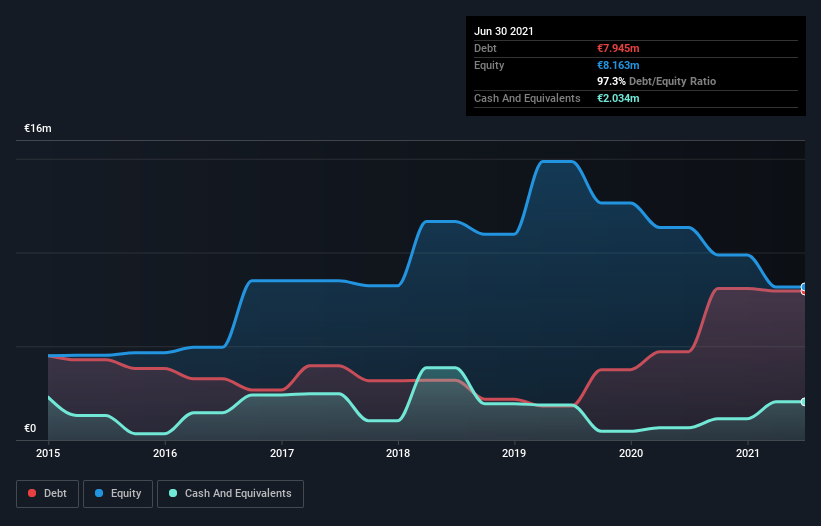821x526 pixels.
Task: Click the Jun 30 2021 tooltip date
Action: coord(504,31)
